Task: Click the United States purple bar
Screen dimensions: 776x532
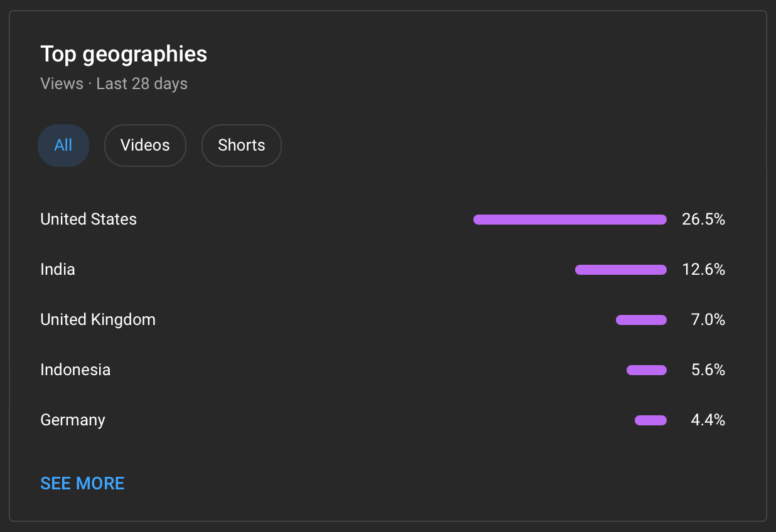Action: coord(569,220)
